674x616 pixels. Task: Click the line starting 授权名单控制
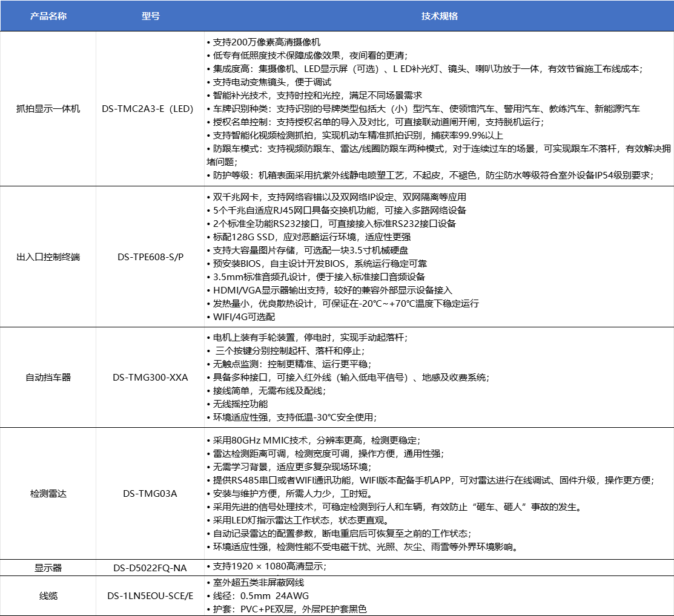tap(375, 122)
